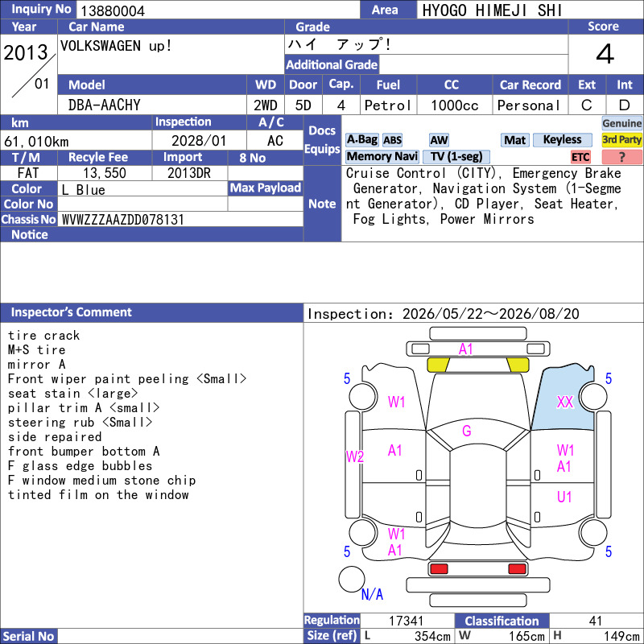Viewport: 644px width, 644px height.
Task: Click the chassis number WVWZZZAAZDD078131
Action: [123, 220]
